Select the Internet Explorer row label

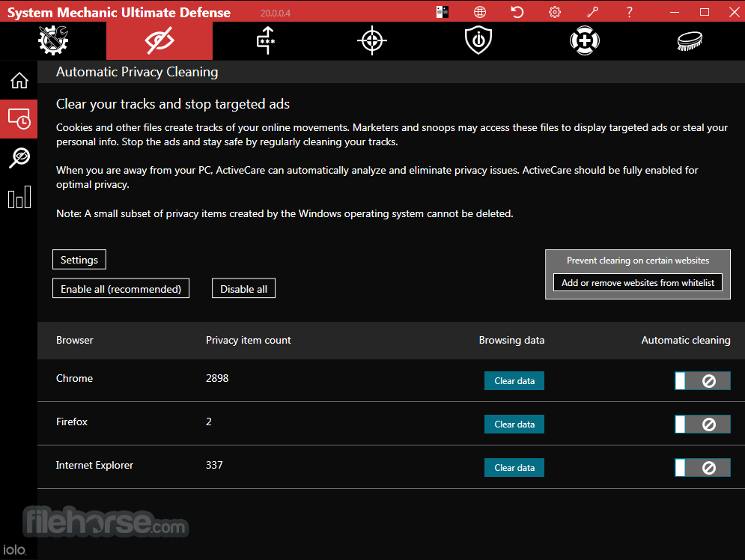(94, 465)
